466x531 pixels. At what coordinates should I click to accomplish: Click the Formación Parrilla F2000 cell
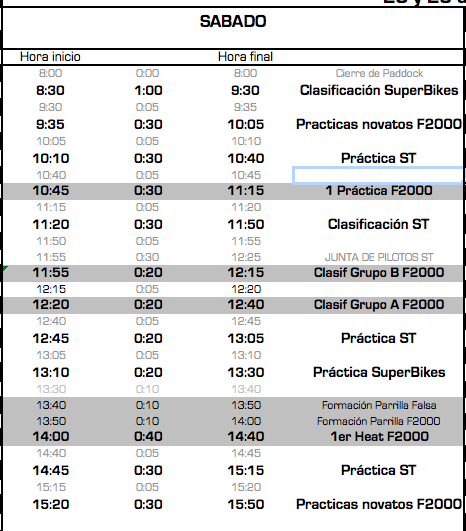pos(379,421)
